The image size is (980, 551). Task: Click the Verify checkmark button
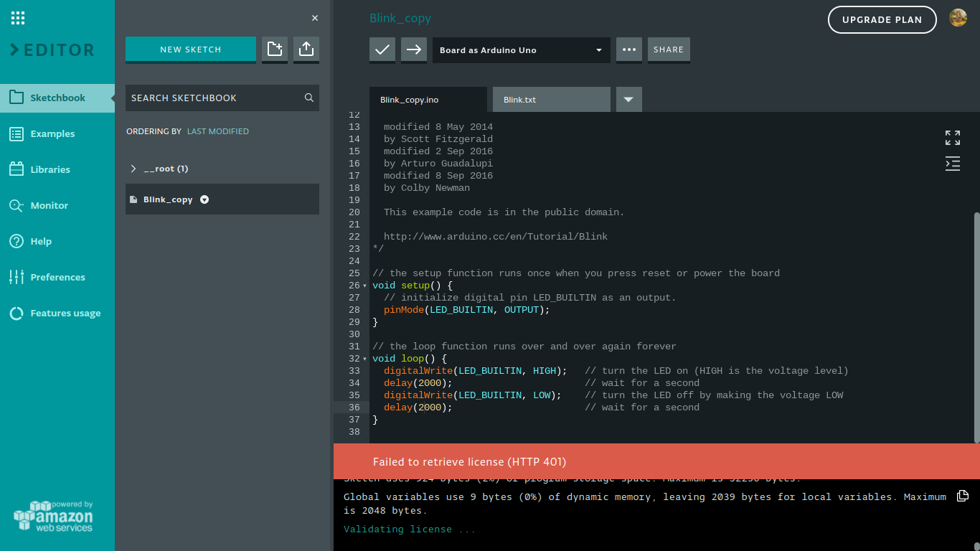[382, 50]
